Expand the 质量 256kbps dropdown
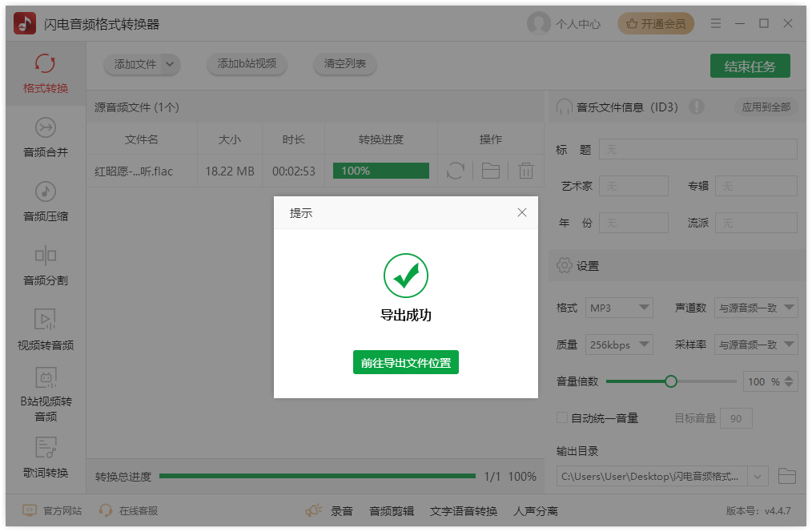812x532 pixels. click(x=619, y=345)
